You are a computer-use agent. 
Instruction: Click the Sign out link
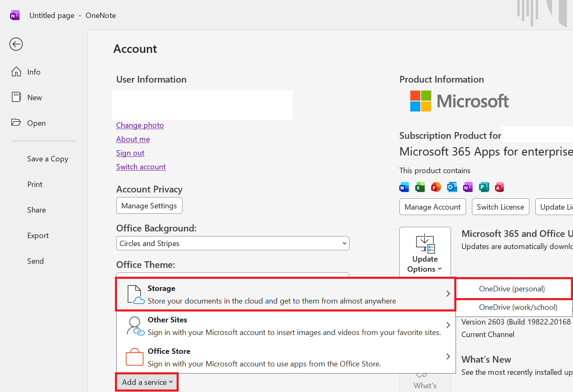[130, 153]
